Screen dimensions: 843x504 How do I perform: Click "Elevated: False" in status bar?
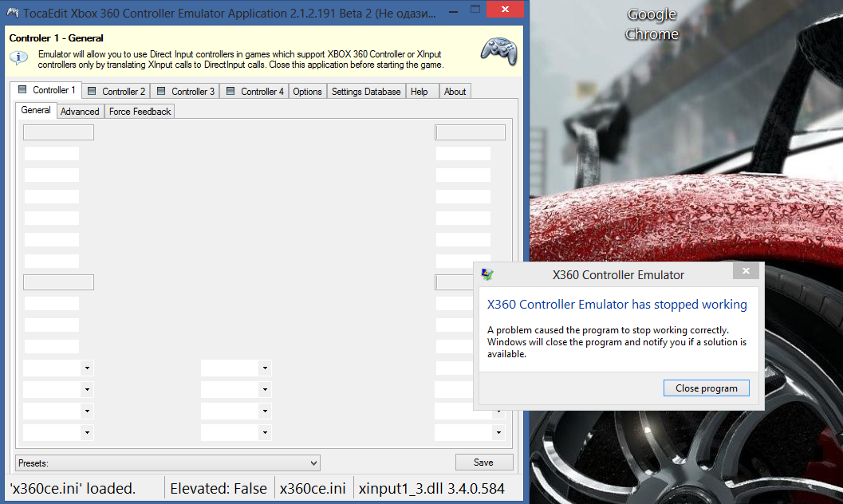(x=219, y=488)
